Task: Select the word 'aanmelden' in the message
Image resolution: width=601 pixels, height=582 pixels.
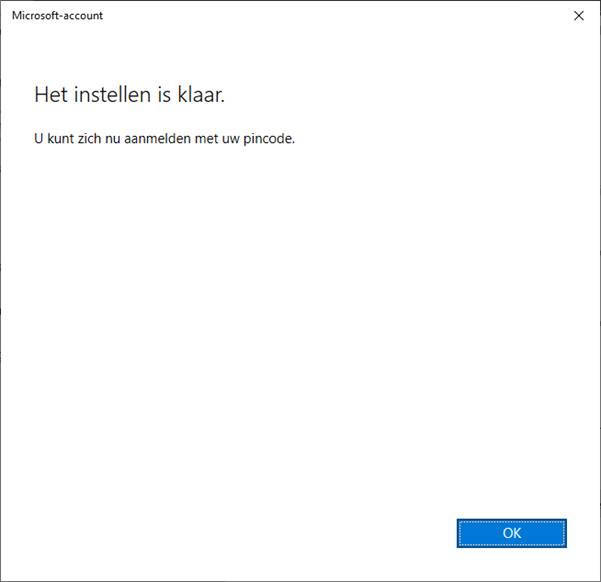Action: [158, 138]
